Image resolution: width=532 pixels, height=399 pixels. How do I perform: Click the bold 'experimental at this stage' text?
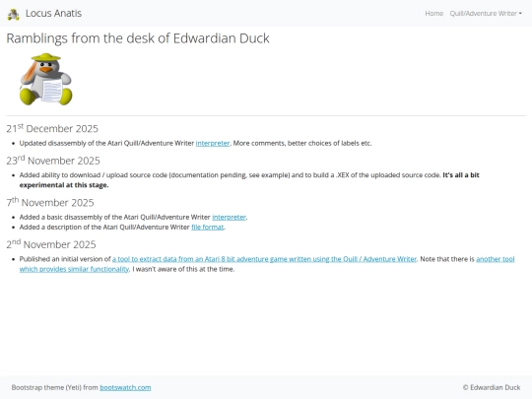point(64,185)
